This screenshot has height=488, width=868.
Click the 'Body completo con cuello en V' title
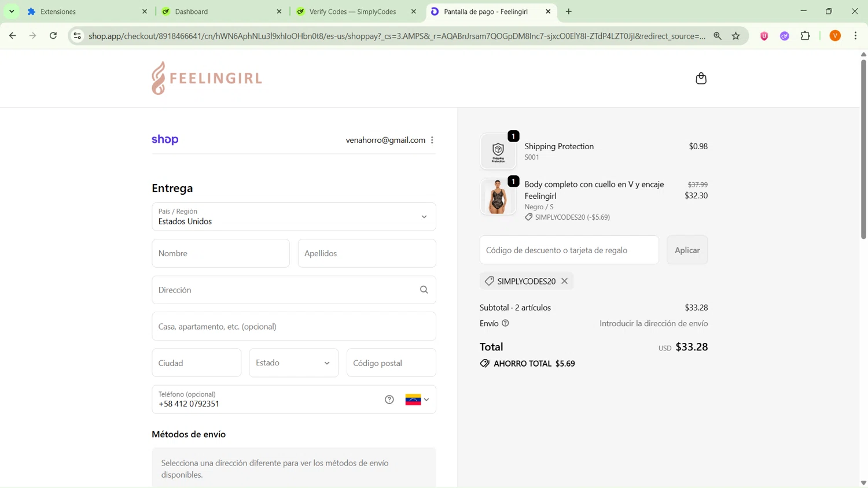tap(594, 190)
